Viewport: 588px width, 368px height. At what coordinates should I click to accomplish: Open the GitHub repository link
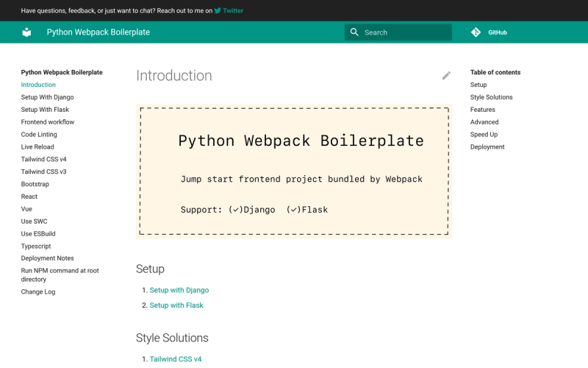coord(498,32)
